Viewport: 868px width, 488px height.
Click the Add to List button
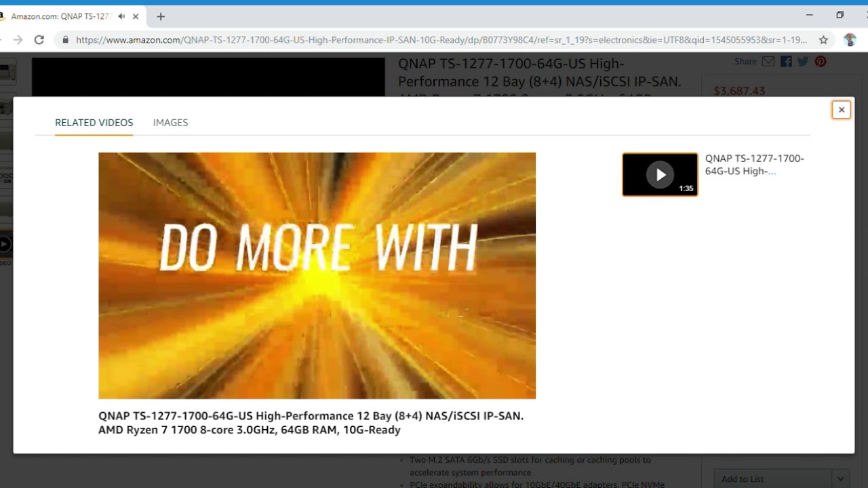point(773,479)
